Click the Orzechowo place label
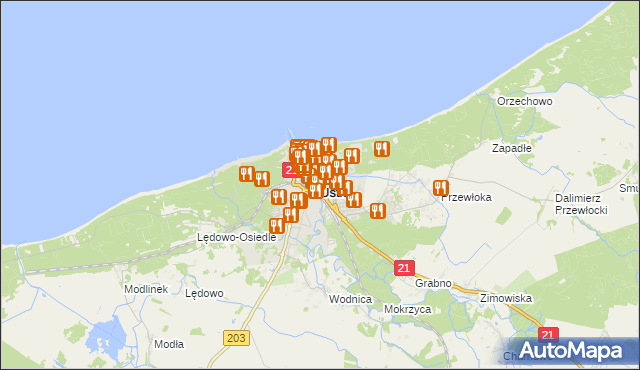This screenshot has height=370, width=640. 524,101
